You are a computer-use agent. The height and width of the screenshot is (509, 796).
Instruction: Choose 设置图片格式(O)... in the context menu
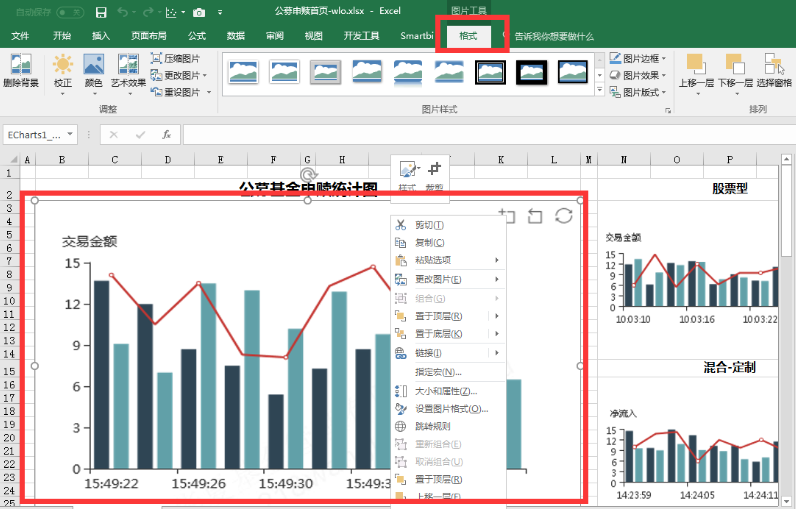point(449,409)
